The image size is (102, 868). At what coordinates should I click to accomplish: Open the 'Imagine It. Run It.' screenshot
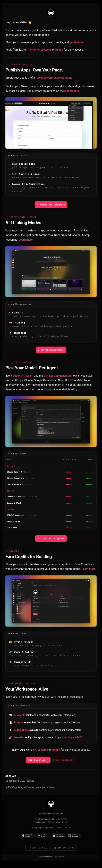(51, 272)
